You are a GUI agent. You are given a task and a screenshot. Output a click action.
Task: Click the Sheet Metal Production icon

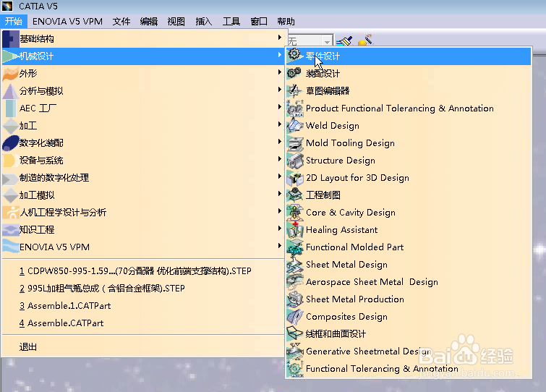(294, 299)
